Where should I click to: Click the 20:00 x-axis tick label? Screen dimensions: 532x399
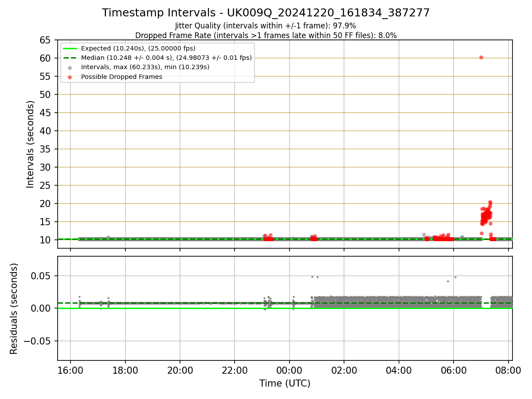(180, 370)
